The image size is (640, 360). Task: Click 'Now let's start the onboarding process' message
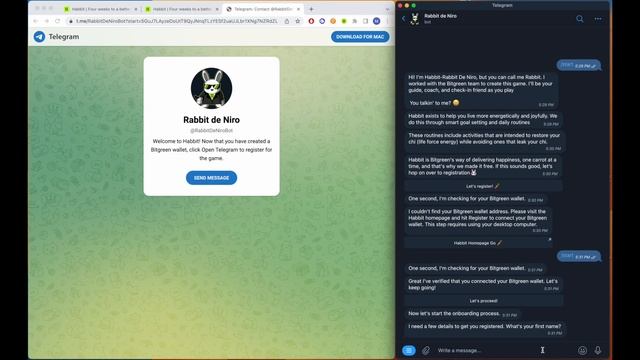click(x=462, y=314)
